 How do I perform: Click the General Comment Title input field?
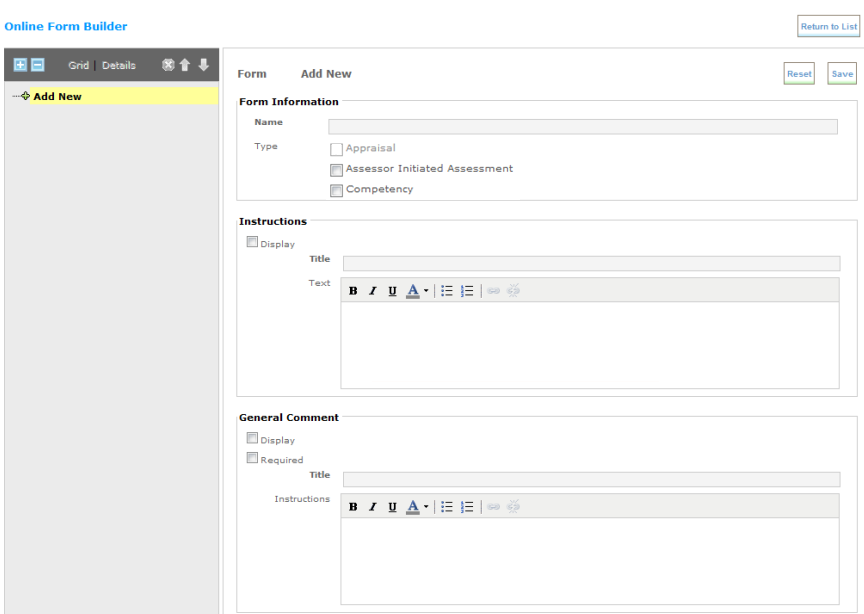pos(591,480)
